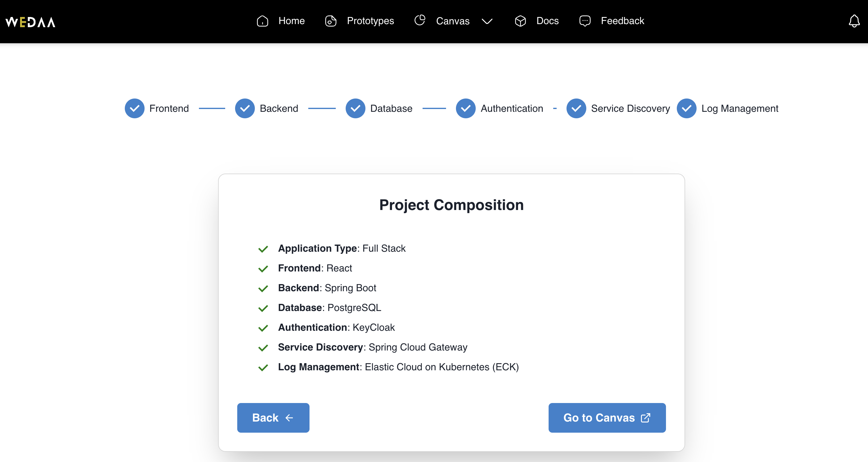Click the Home house icon

263,21
